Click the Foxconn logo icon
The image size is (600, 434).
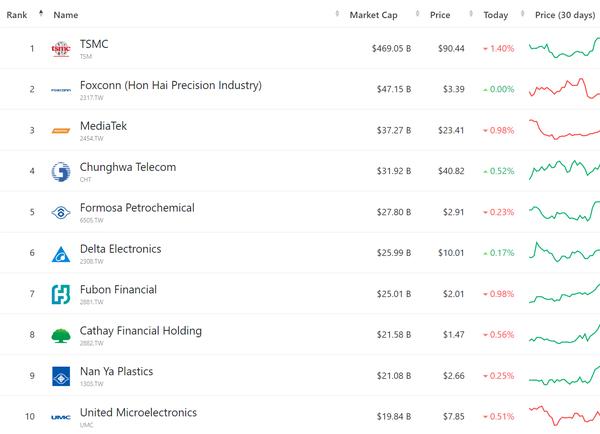61,90
